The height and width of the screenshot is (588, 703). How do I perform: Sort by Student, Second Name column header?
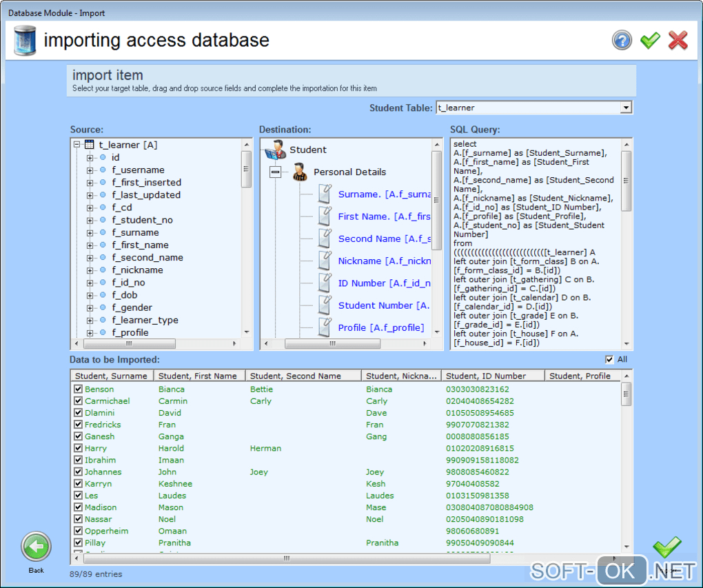[x=303, y=376]
